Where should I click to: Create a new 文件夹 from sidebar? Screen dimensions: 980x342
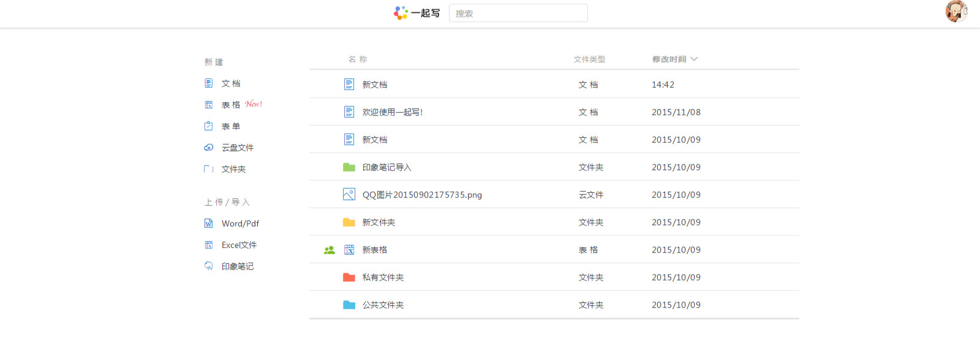(x=233, y=169)
